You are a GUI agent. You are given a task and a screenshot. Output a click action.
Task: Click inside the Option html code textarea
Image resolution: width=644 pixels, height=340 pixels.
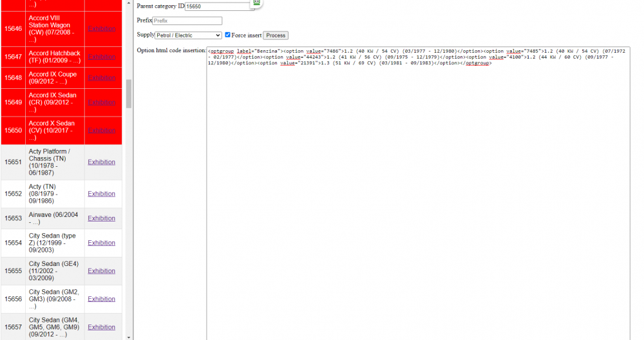click(418, 193)
